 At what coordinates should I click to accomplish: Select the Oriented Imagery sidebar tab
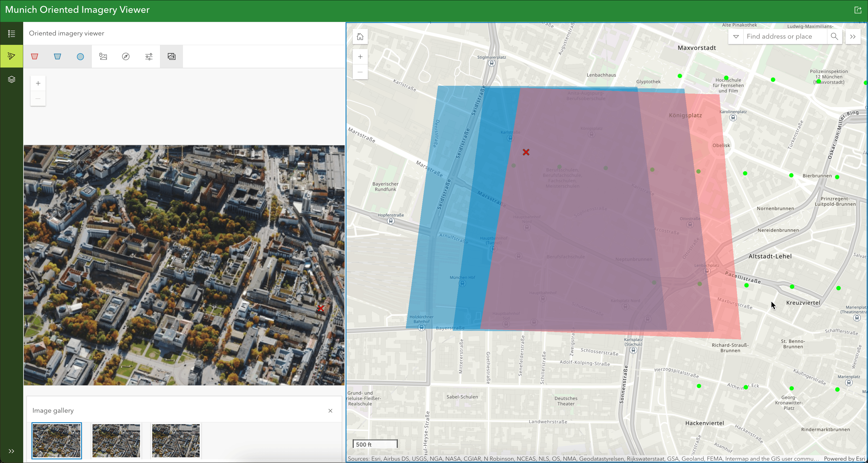(x=11, y=56)
